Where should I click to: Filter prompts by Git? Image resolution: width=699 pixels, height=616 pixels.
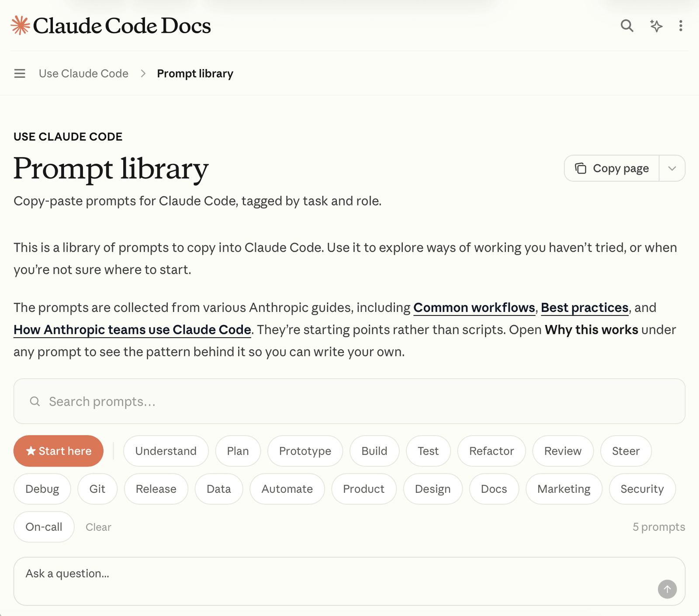coord(97,489)
